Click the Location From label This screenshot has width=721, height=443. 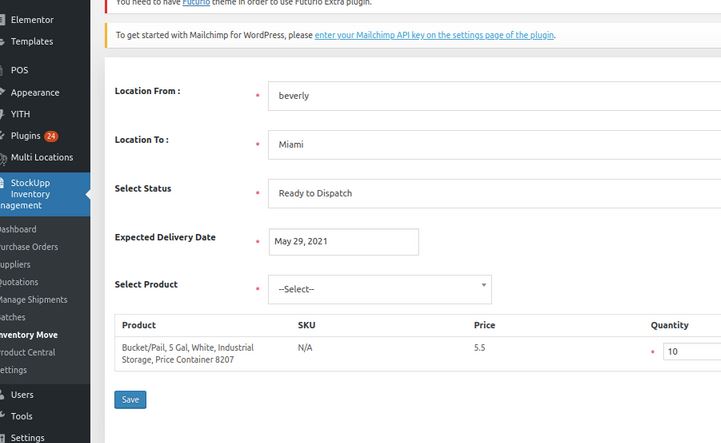[148, 91]
